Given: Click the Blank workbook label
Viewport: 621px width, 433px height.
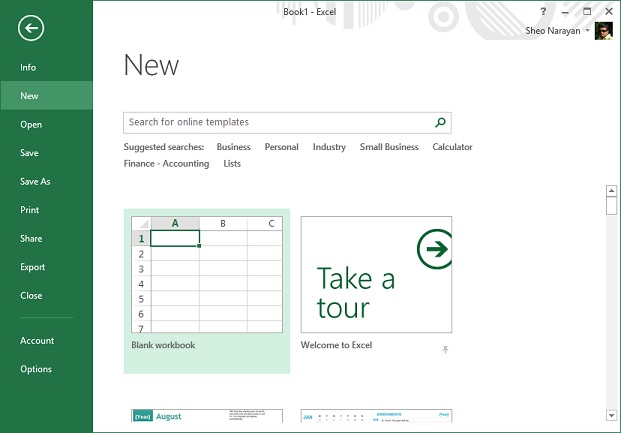Looking at the screenshot, I should (163, 345).
